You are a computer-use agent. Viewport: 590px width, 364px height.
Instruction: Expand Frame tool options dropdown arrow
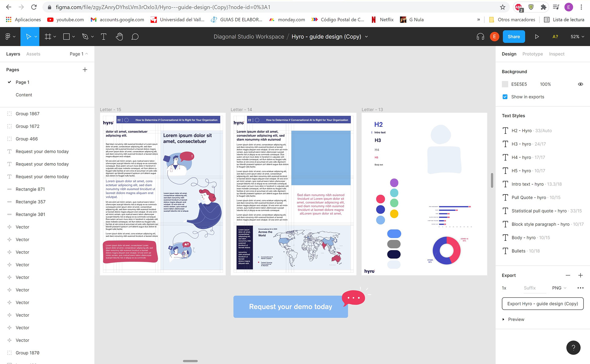point(55,37)
